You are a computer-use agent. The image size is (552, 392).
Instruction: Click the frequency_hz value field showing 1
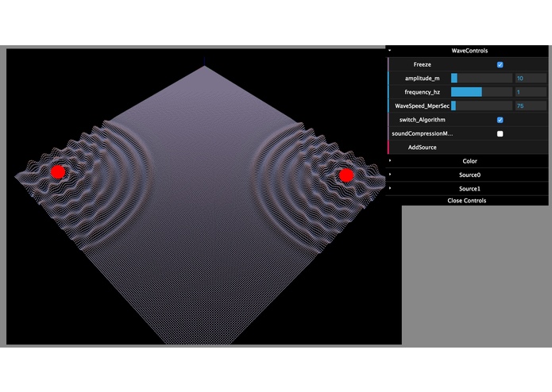click(531, 92)
